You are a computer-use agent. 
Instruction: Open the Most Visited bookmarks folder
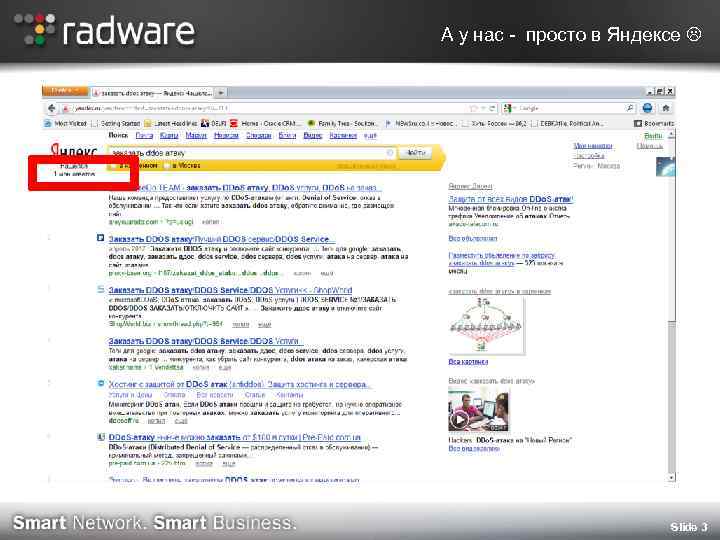66,123
